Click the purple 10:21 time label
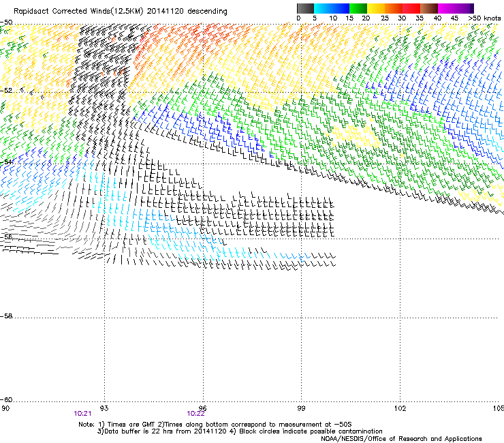504x443 pixels. (x=82, y=414)
